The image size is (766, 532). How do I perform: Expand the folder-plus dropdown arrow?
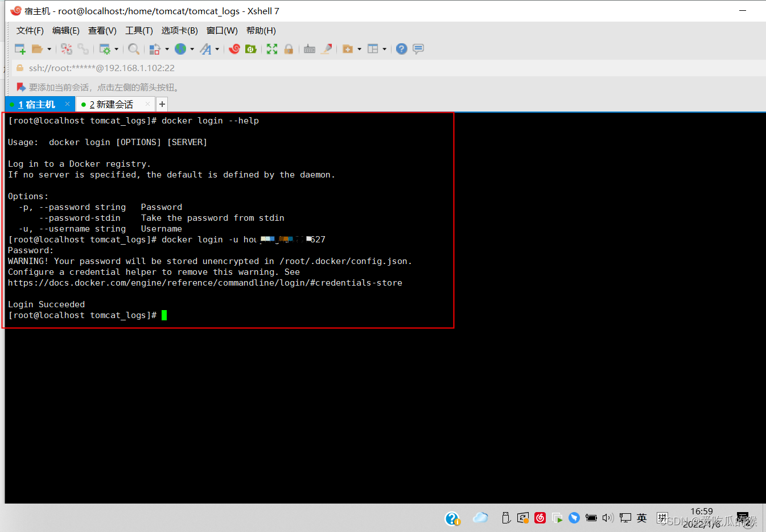pyautogui.click(x=359, y=49)
